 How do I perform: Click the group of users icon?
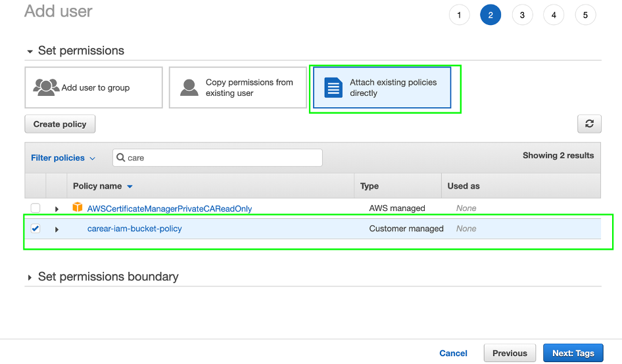pos(47,87)
